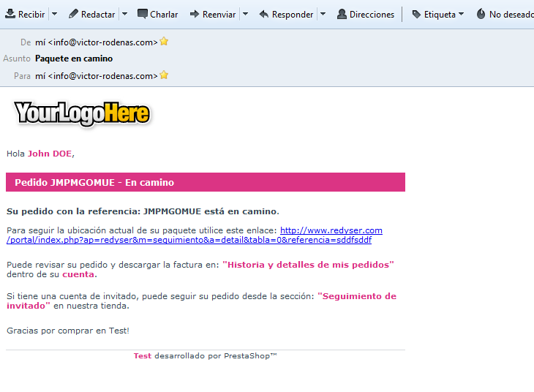Viewport: 534px width, 392px height.
Task: Expand the Redactar dropdown arrow
Action: pos(124,15)
